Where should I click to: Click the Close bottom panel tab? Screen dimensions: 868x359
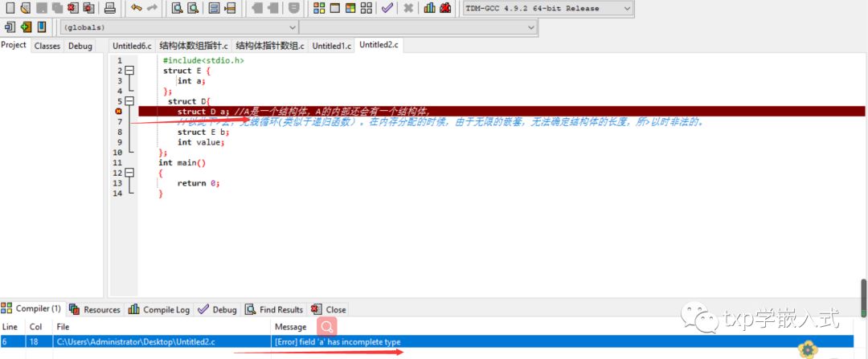coord(329,310)
